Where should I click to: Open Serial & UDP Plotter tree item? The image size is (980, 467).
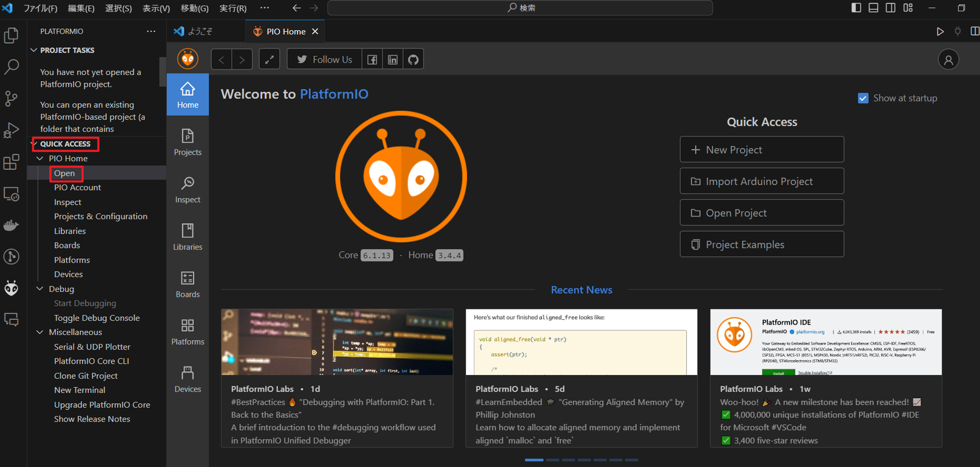92,347
